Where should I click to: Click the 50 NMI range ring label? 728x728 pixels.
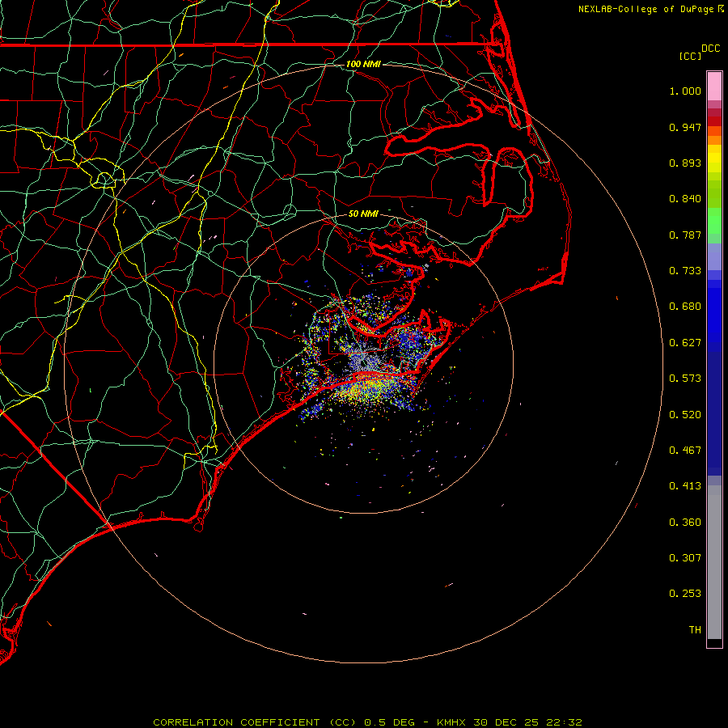tap(363, 214)
